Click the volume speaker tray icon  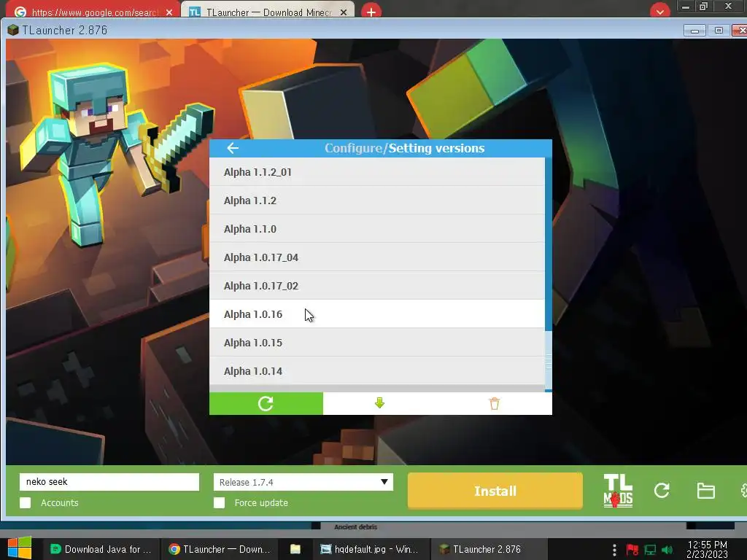point(667,550)
